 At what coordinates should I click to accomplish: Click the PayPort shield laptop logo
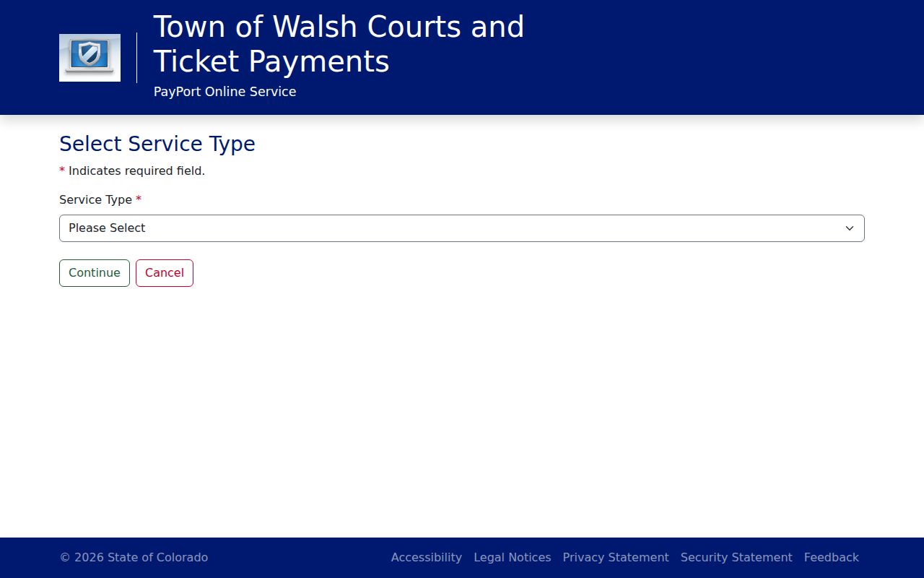coord(90,58)
